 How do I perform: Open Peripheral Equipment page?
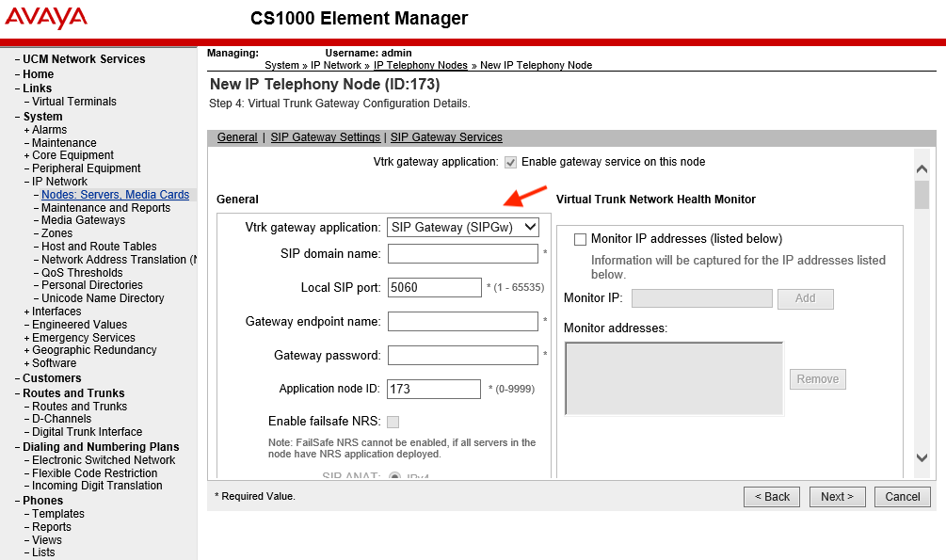tap(87, 168)
